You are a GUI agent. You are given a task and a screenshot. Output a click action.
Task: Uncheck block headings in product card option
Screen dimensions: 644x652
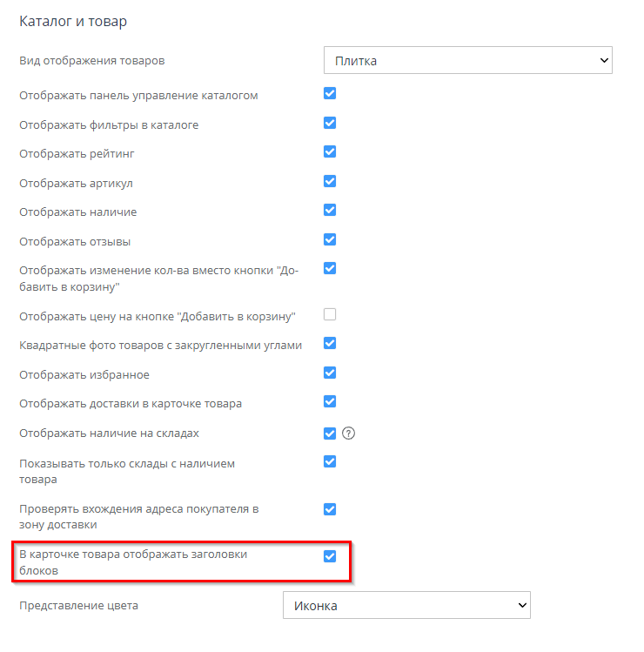330,556
